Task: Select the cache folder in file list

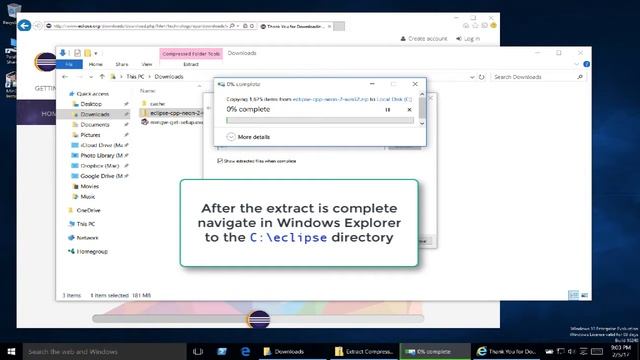Action: (157, 104)
